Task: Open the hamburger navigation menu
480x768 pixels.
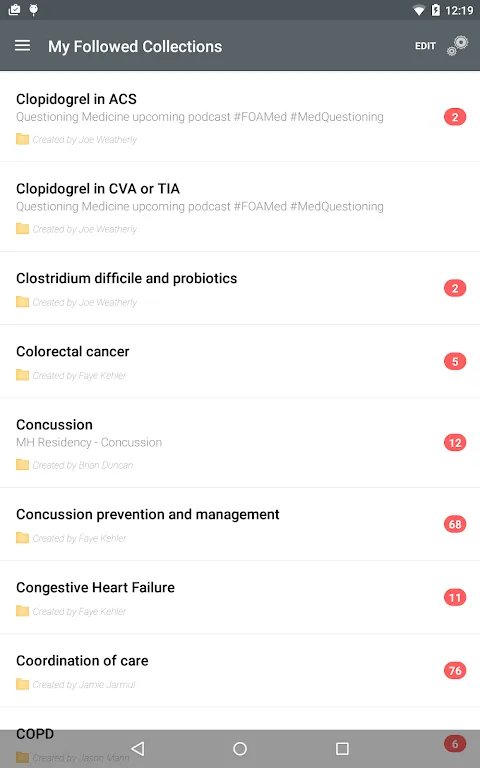Action: tap(23, 46)
